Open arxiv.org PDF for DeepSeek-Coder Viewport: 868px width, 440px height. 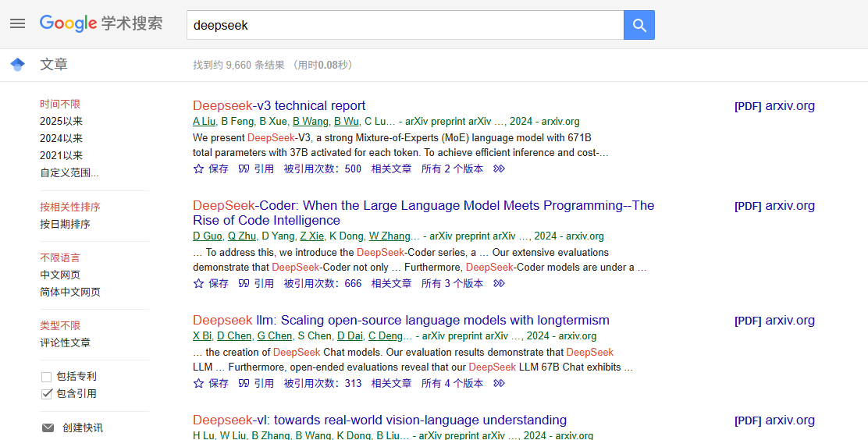point(774,206)
